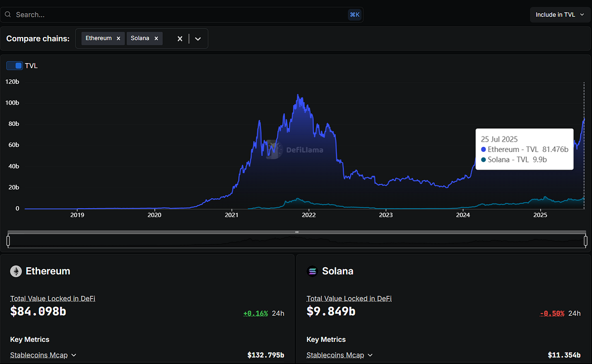Expand the chain selector chevron next to compare chains

[197, 38]
